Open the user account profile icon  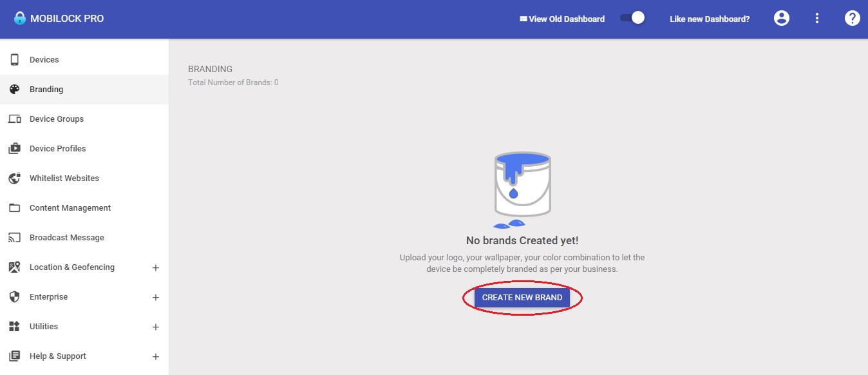point(782,18)
